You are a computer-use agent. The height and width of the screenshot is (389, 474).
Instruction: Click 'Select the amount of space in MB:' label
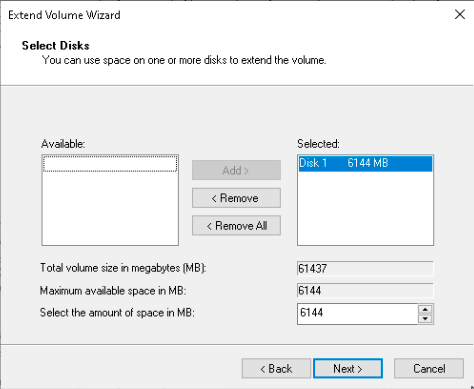tap(117, 313)
